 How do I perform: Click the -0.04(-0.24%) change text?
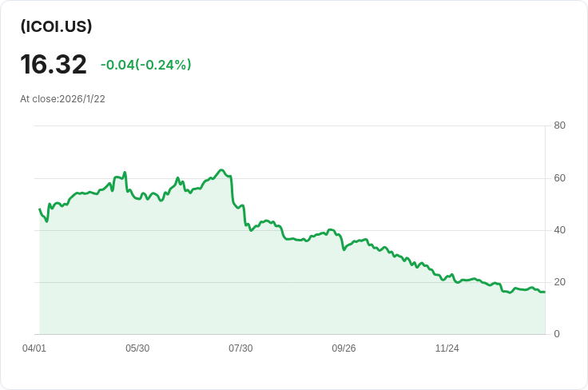[x=146, y=65]
